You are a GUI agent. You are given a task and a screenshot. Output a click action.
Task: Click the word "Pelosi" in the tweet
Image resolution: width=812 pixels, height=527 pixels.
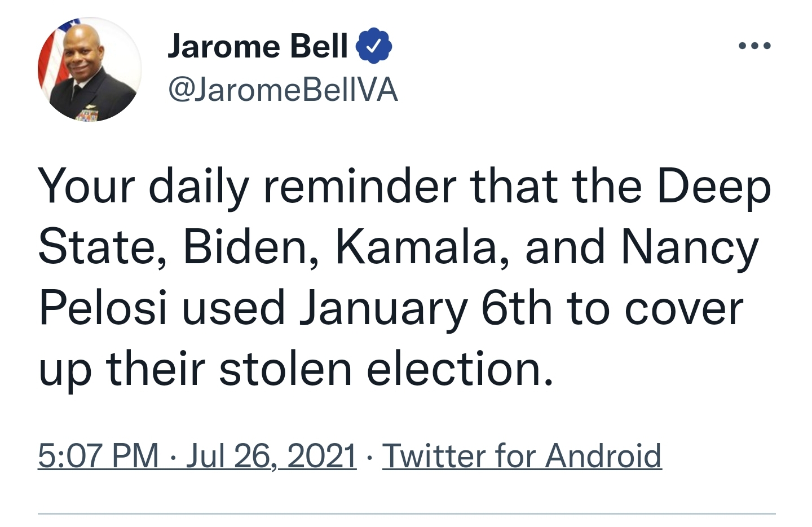click(103, 308)
